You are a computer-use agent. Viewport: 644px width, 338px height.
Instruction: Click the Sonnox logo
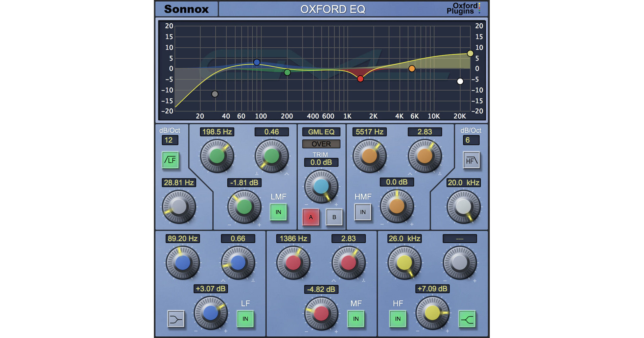pyautogui.click(x=186, y=9)
